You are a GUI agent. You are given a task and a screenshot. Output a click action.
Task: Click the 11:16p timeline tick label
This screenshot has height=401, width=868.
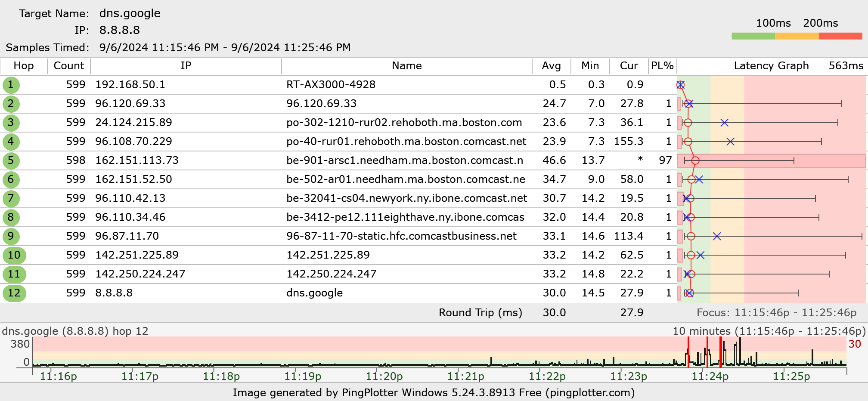(x=58, y=376)
